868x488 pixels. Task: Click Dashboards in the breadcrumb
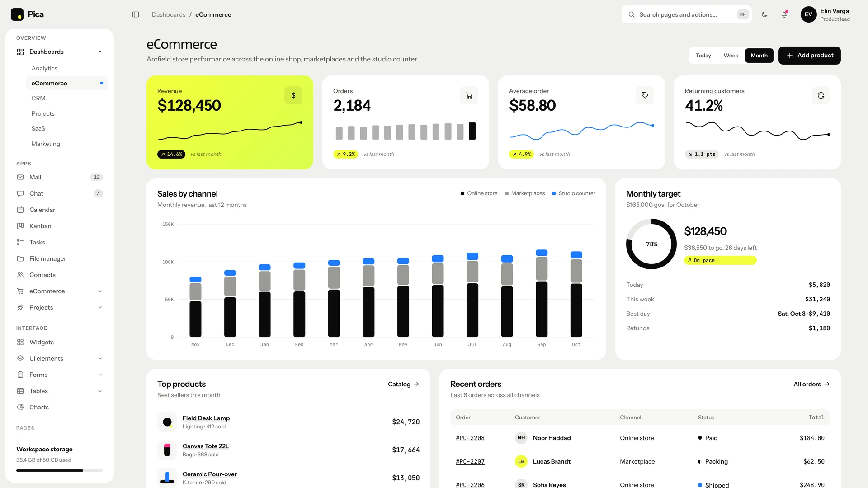[169, 14]
